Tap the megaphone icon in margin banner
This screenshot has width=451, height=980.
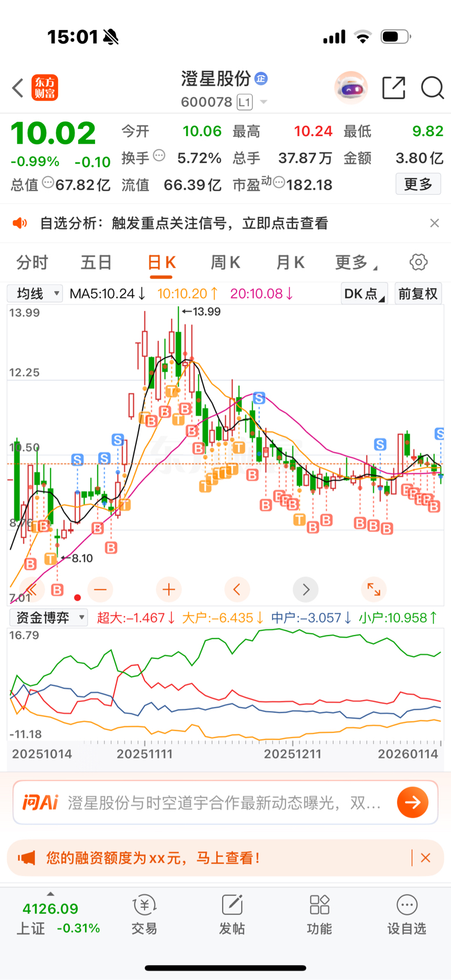26,858
